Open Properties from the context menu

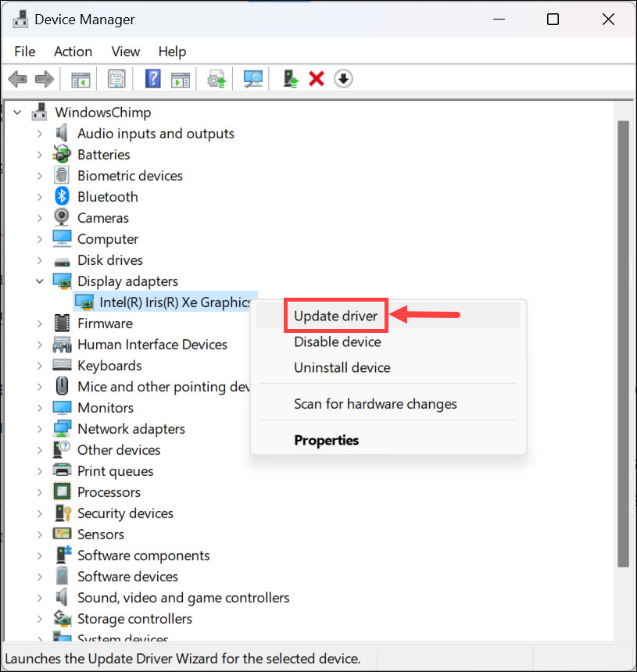click(326, 440)
